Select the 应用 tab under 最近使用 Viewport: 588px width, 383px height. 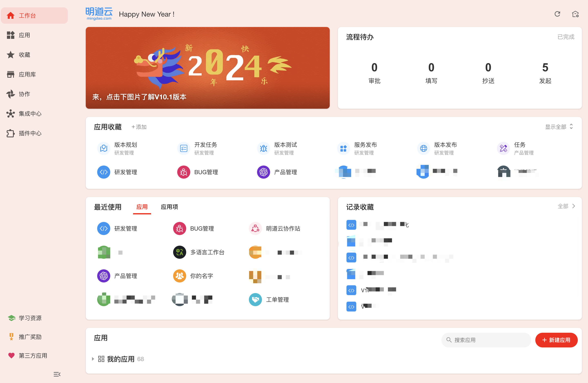142,207
